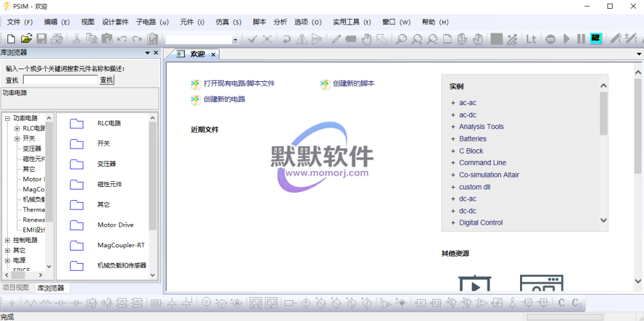Viewport: 644px width, 321px height.
Task: Open the 文件 (F) menu
Action: [x=19, y=22]
